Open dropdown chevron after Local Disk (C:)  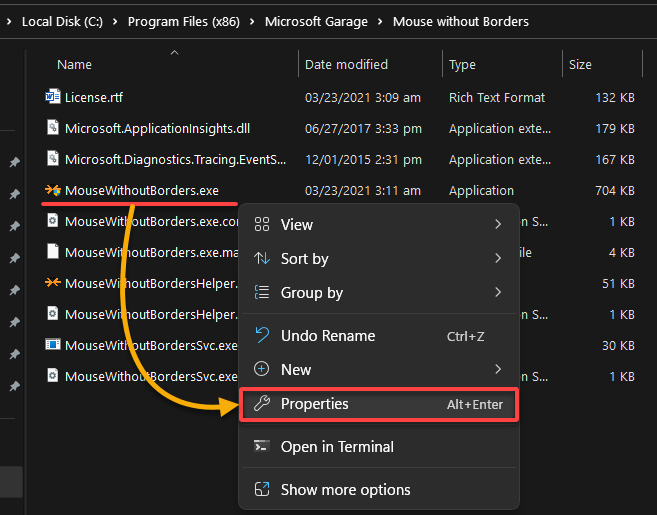coord(115,21)
